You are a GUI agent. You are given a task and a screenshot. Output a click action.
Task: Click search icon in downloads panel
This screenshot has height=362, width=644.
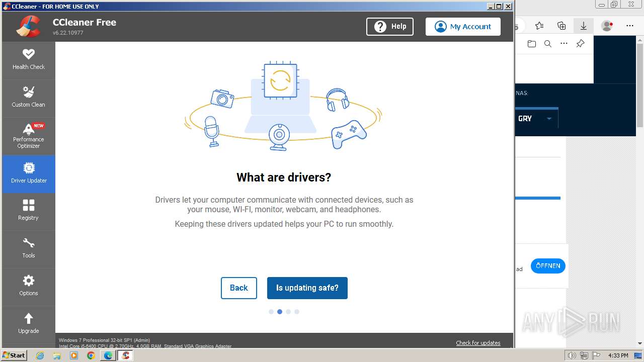coord(548,44)
